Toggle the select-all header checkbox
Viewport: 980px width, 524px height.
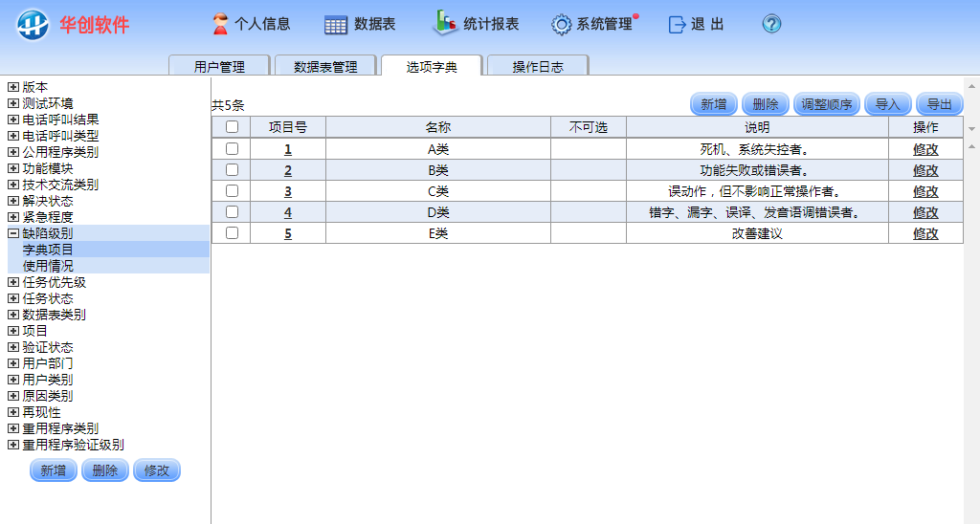pyautogui.click(x=232, y=127)
